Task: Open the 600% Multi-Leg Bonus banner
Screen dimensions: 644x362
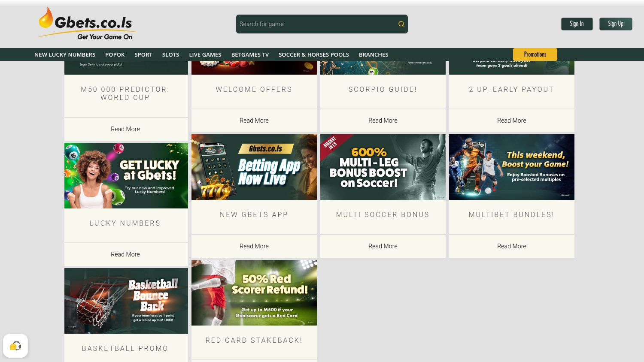Action: (383, 167)
